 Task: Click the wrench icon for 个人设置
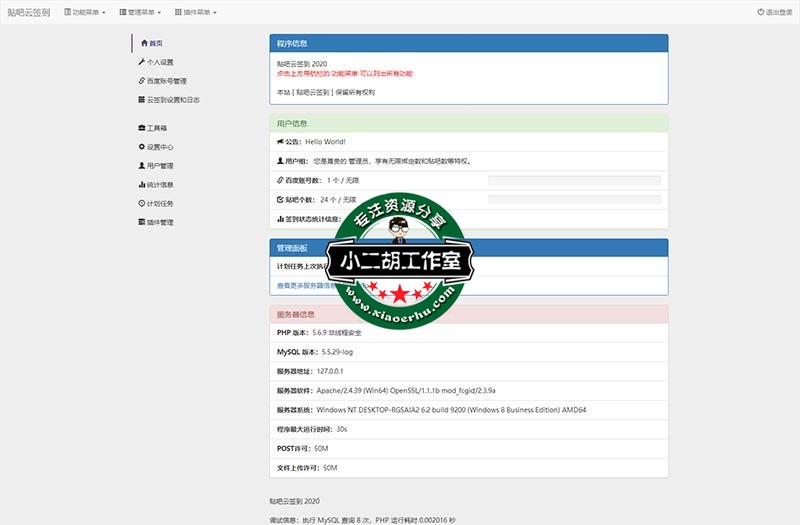142,62
